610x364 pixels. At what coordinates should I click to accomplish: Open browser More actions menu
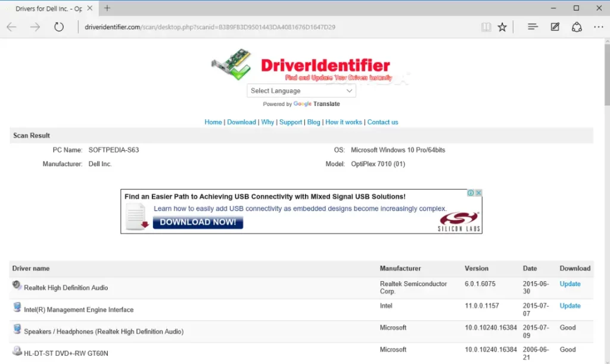pos(598,27)
